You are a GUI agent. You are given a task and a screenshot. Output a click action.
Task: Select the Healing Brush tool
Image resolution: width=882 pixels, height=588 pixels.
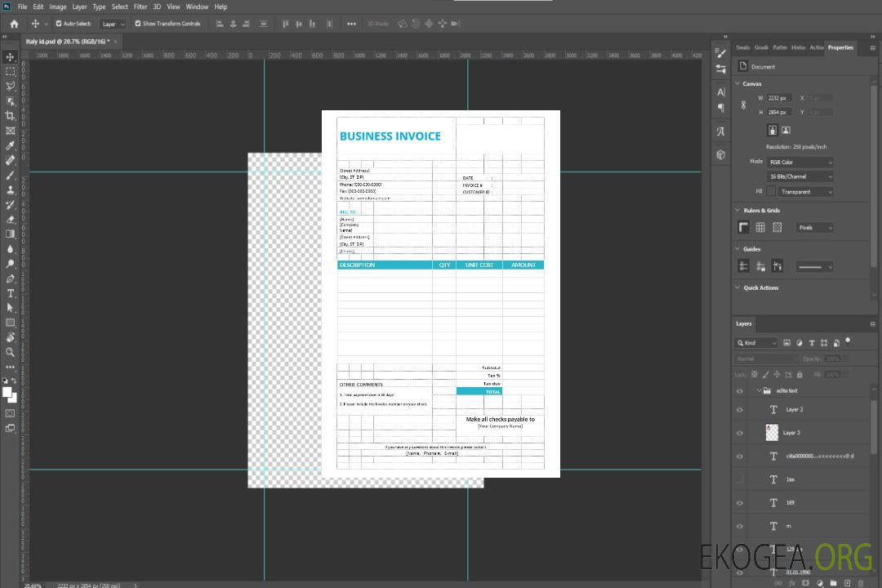point(10,160)
